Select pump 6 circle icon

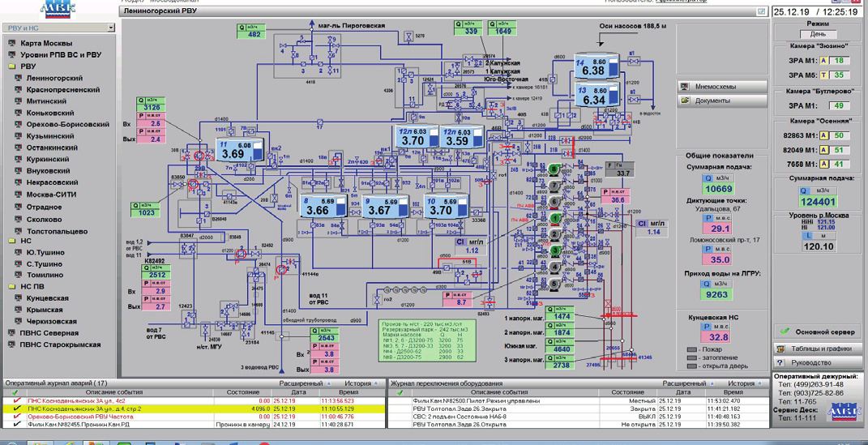pyautogui.click(x=554, y=202)
